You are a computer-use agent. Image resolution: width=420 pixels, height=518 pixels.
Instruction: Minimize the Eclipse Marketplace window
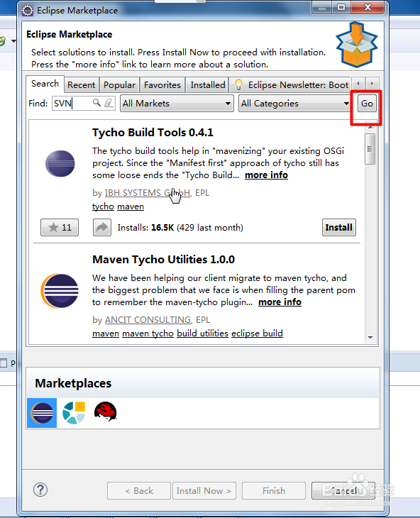click(322, 7)
